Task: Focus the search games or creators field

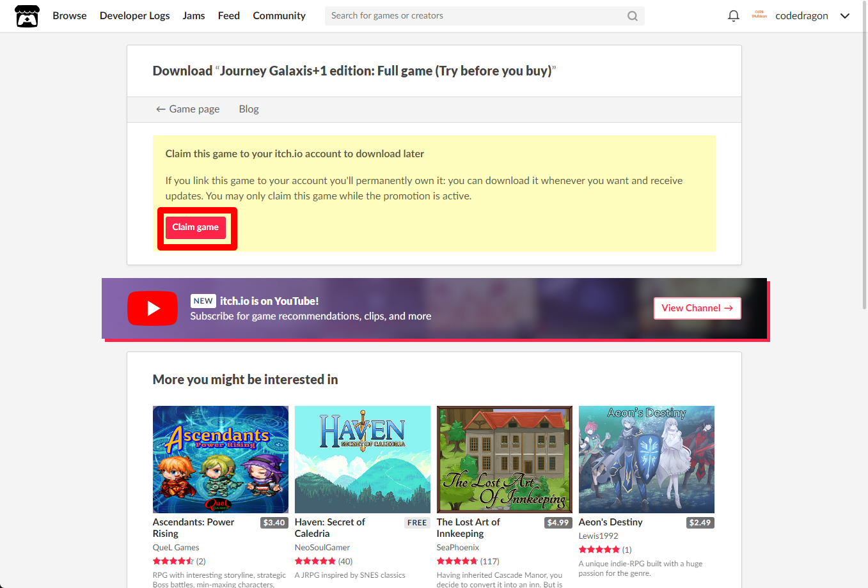Action: tap(484, 16)
